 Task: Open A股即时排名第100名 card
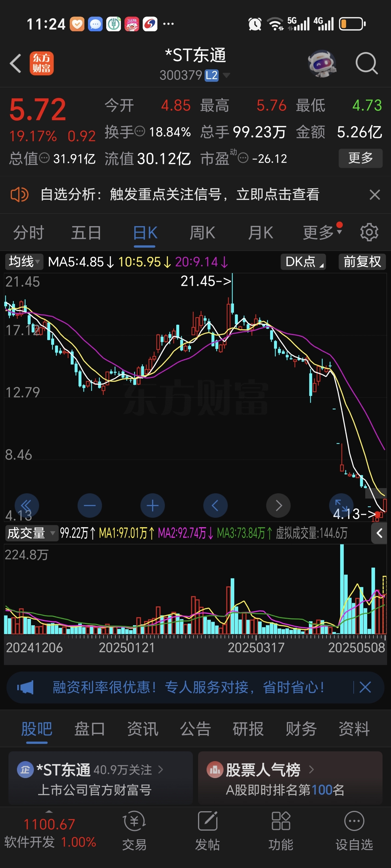290,778
